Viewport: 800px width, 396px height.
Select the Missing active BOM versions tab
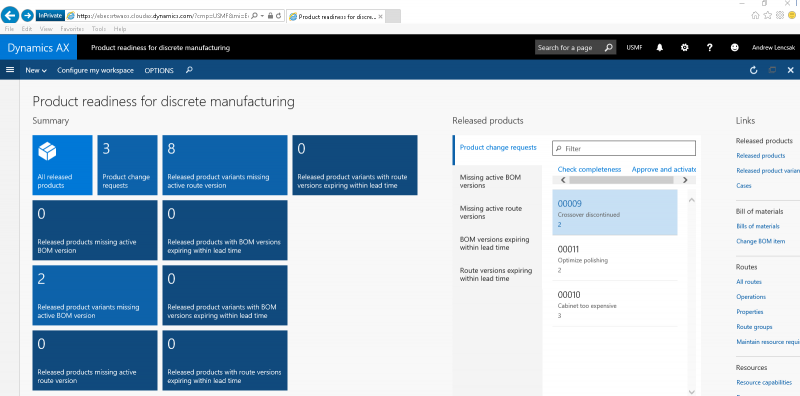click(497, 181)
